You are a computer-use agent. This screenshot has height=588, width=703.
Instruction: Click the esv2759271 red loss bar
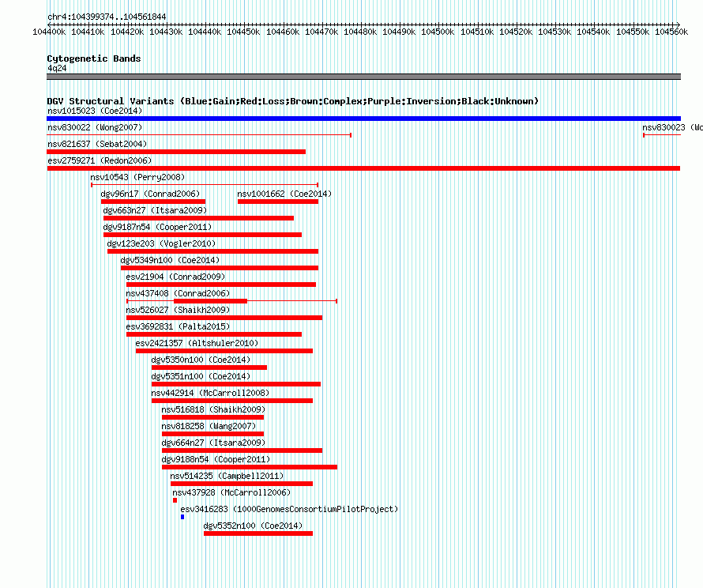[363, 168]
